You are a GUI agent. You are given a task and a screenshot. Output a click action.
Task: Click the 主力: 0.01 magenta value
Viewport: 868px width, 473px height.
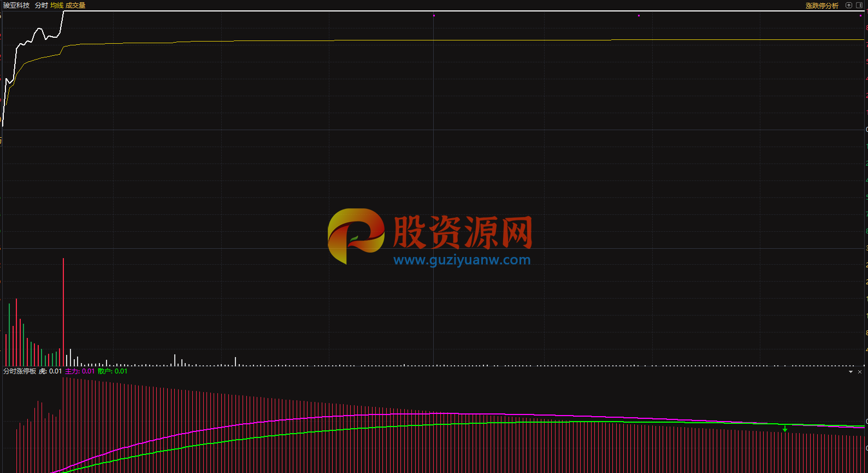[80, 371]
